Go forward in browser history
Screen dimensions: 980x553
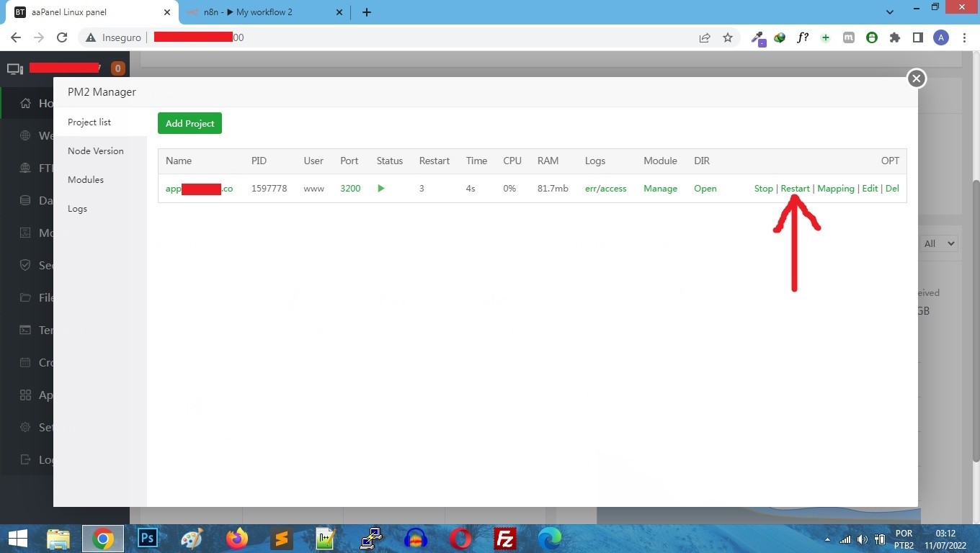pyautogui.click(x=39, y=37)
